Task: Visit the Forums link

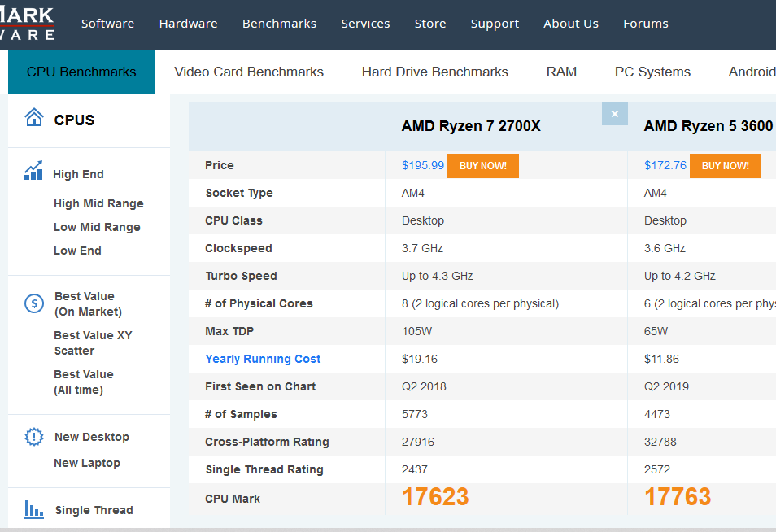Action: 645,24
